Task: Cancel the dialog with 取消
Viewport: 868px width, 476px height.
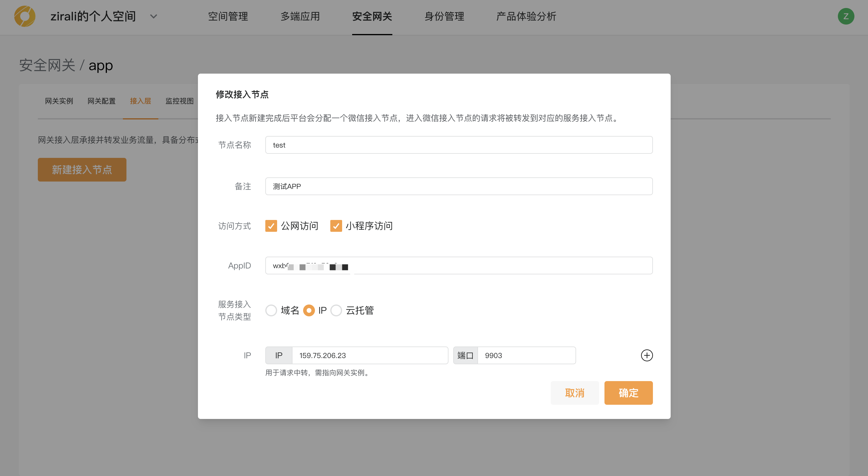Action: tap(574, 393)
